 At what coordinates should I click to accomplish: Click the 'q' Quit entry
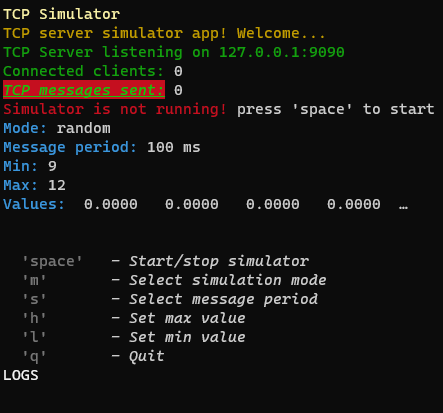(x=93, y=356)
